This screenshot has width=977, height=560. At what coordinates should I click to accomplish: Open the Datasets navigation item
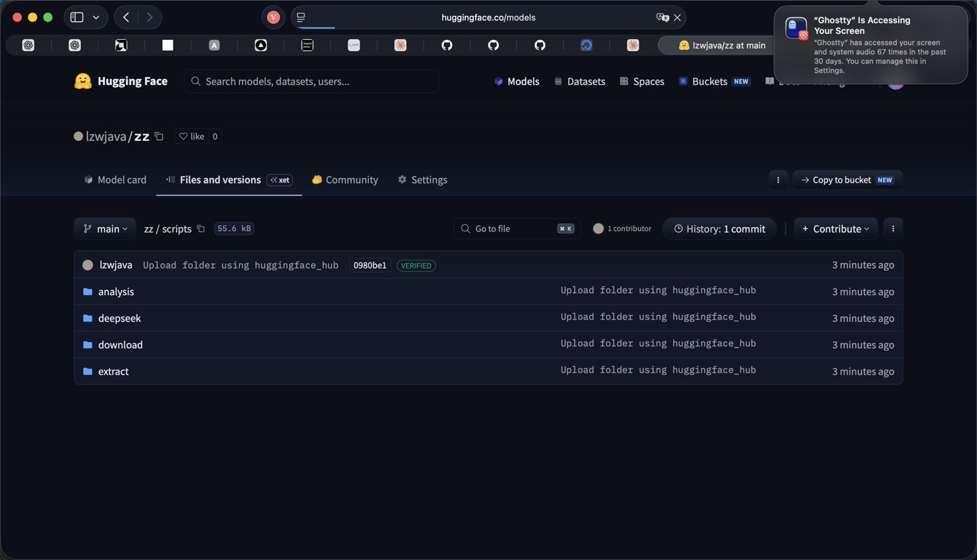pos(580,81)
